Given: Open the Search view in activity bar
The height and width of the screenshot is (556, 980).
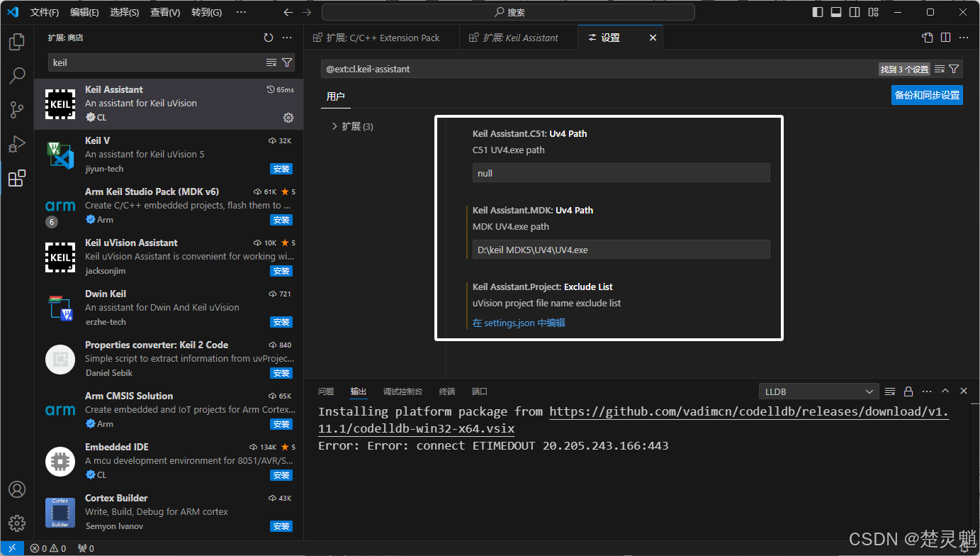Looking at the screenshot, I should pyautogui.click(x=17, y=75).
